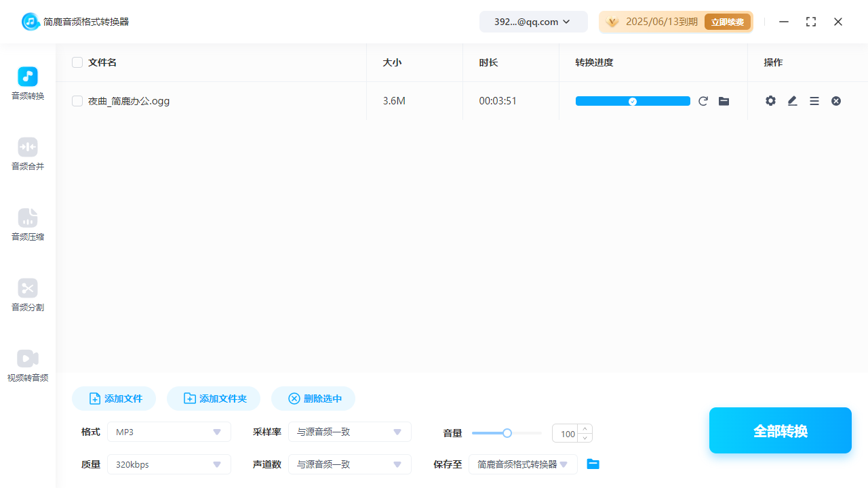The image size is (868, 488).
Task: Open the 视频转音频 (video to audio) tool
Action: 27,366
